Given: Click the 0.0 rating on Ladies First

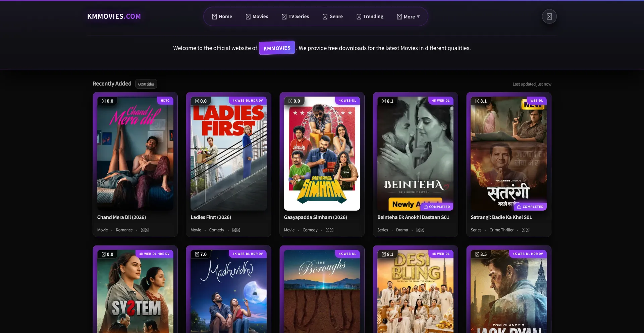Looking at the screenshot, I should [201, 101].
